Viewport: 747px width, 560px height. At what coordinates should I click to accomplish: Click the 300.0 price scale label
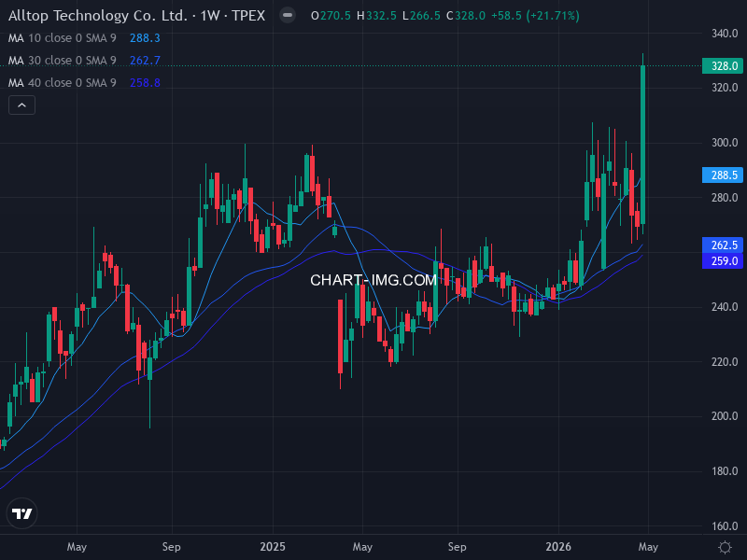(x=725, y=143)
